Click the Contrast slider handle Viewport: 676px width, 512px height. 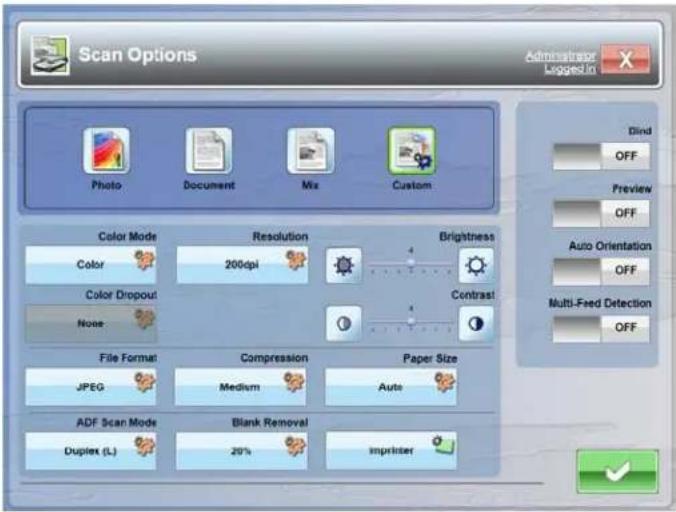coord(411,321)
